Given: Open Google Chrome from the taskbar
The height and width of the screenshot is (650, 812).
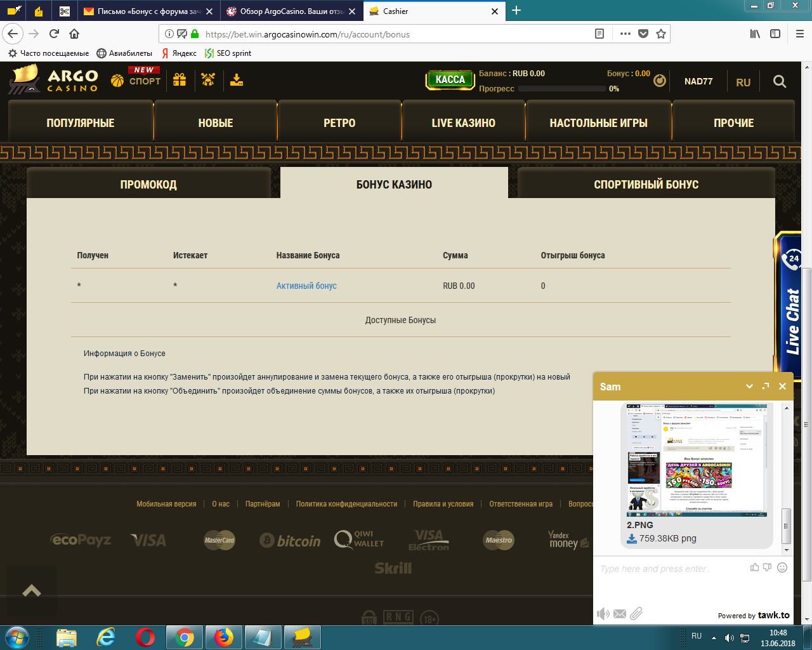Looking at the screenshot, I should pos(184,637).
